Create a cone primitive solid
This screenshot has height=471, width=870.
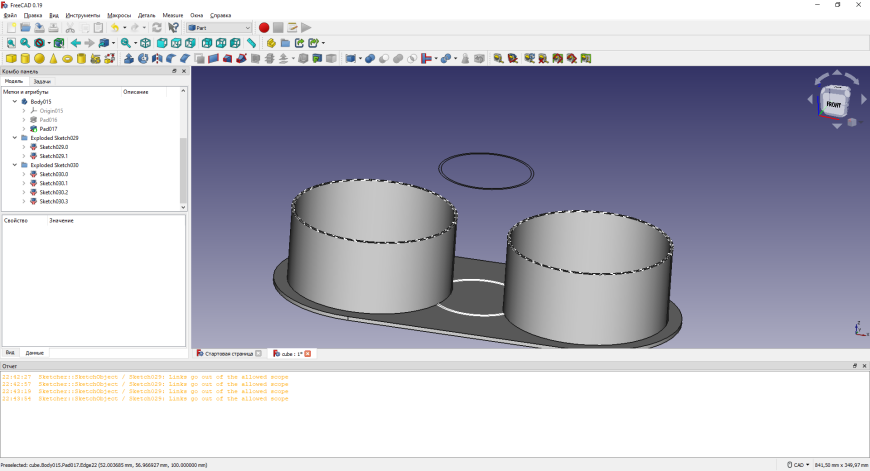point(53,58)
